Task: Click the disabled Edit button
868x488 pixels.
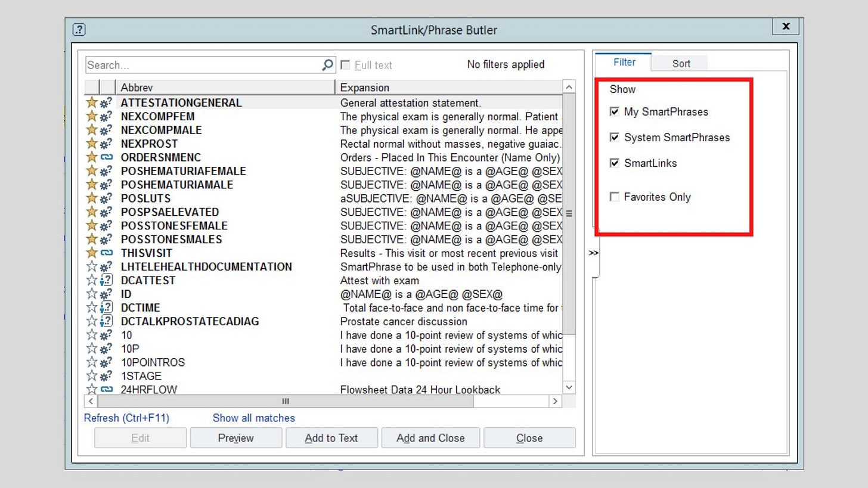Action: (x=140, y=438)
